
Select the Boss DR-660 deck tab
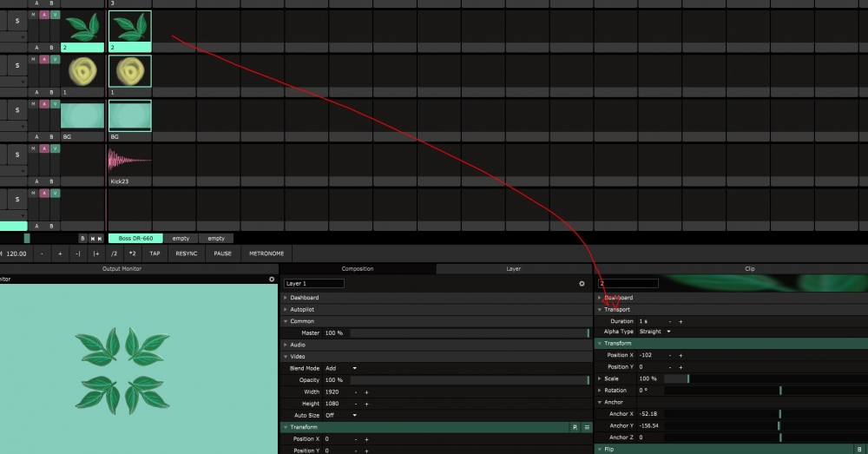[135, 238]
